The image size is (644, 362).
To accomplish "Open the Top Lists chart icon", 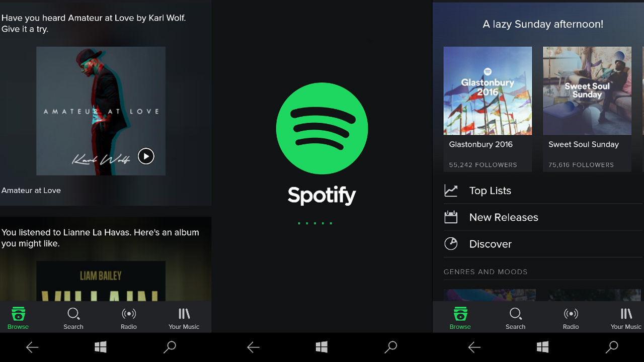I will 451,191.
